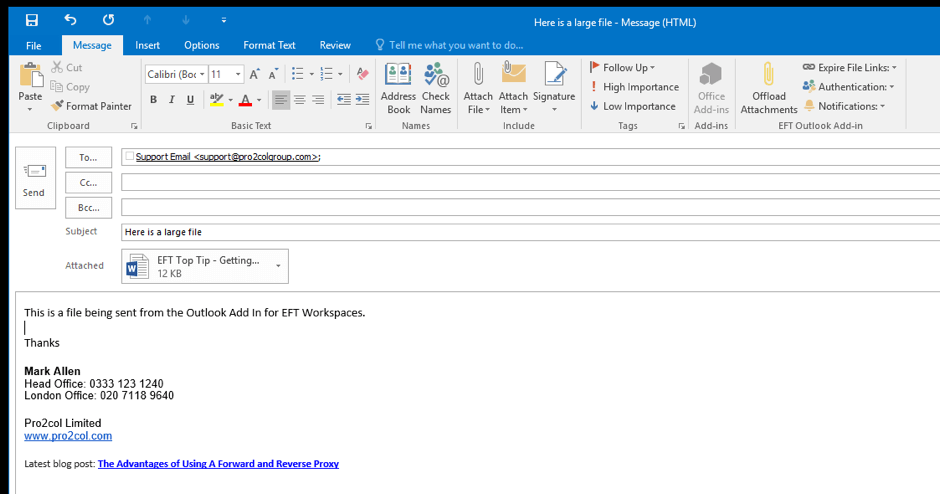Click the Bcc... button
The image size is (940, 494).
pyautogui.click(x=88, y=207)
